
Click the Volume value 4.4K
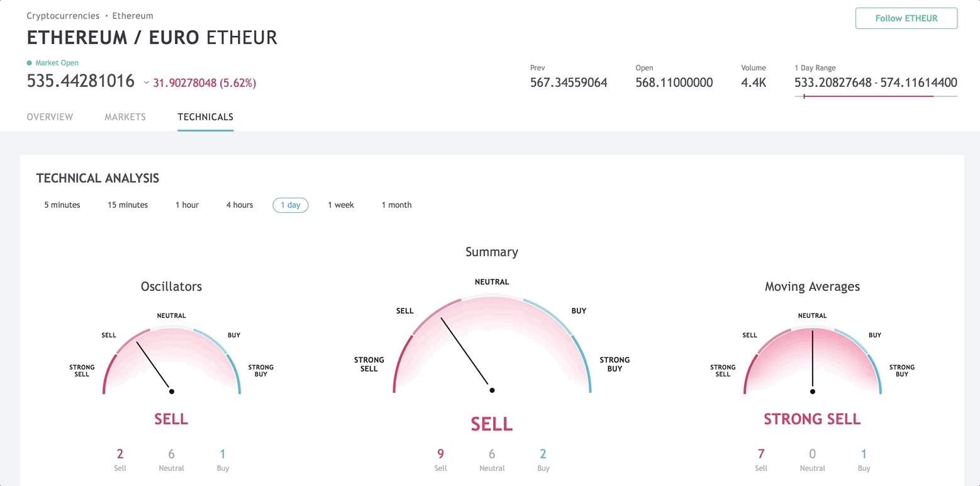(754, 82)
